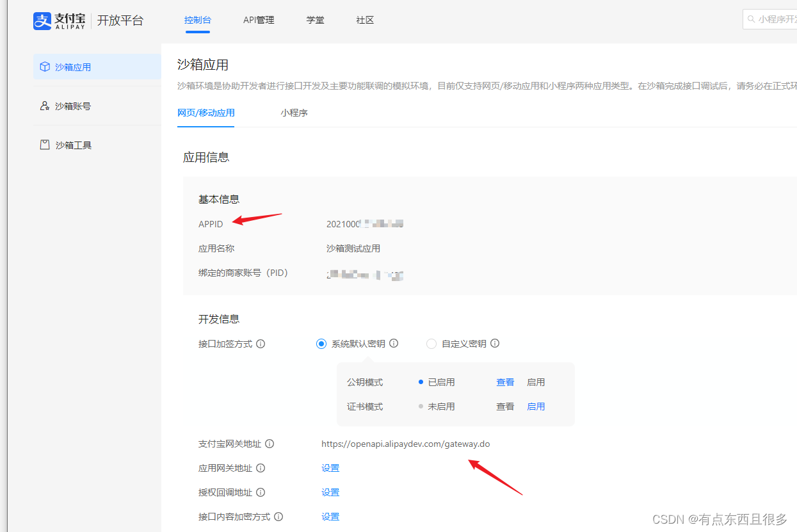Click 启用 link for 证书模式

point(536,407)
